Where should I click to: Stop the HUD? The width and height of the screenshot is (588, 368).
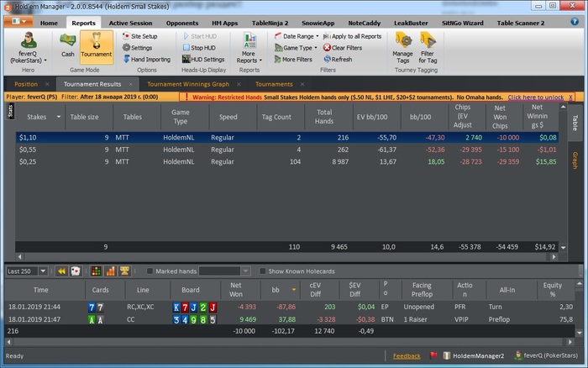[199, 48]
